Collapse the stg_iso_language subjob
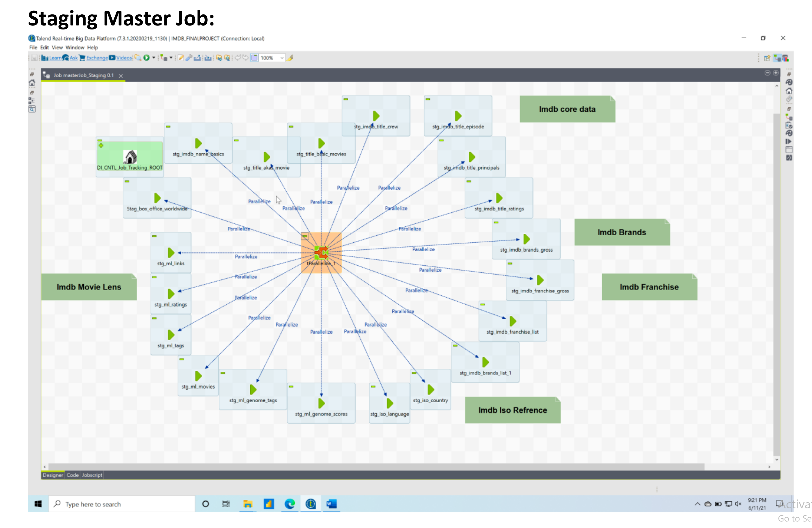 click(x=373, y=387)
